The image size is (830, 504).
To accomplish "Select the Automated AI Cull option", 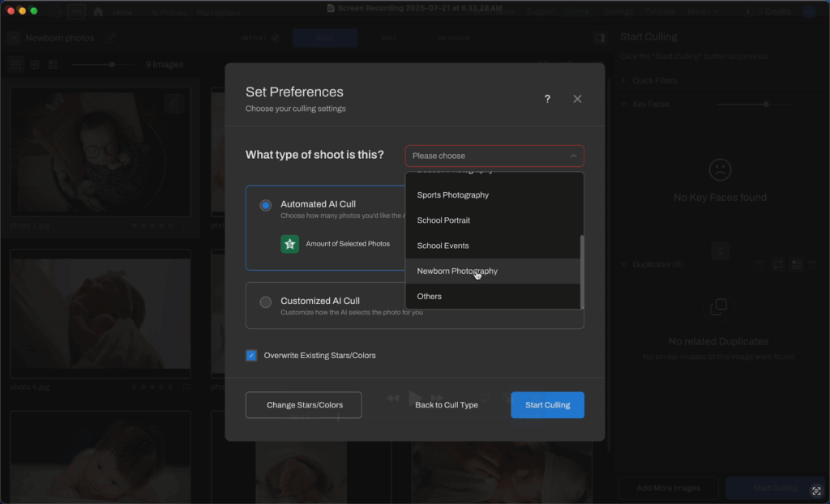I will 264,205.
